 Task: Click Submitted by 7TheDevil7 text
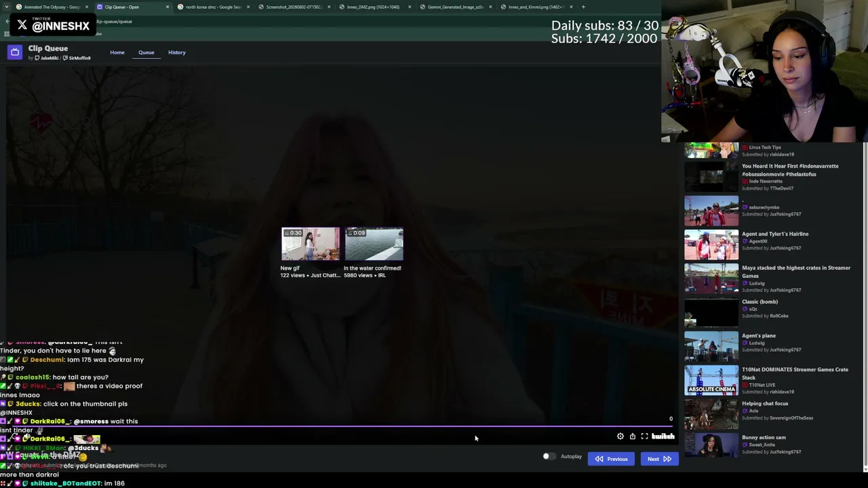[x=768, y=188]
